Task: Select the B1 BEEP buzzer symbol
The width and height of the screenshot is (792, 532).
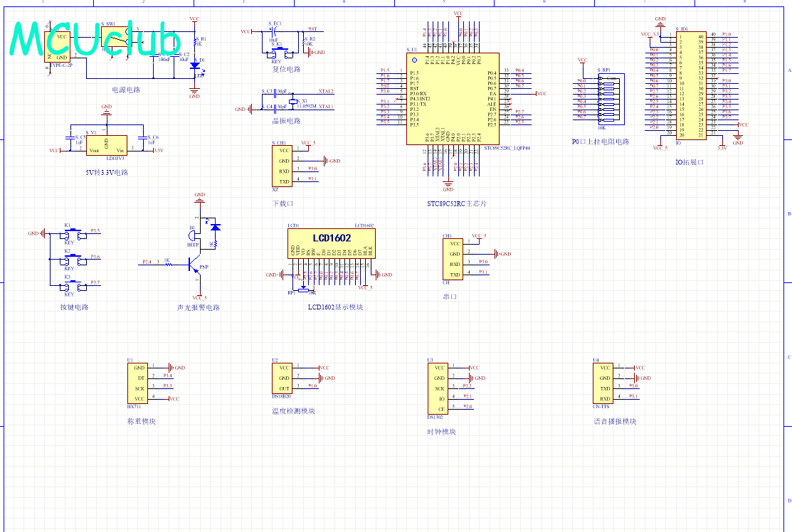Action: coord(192,237)
